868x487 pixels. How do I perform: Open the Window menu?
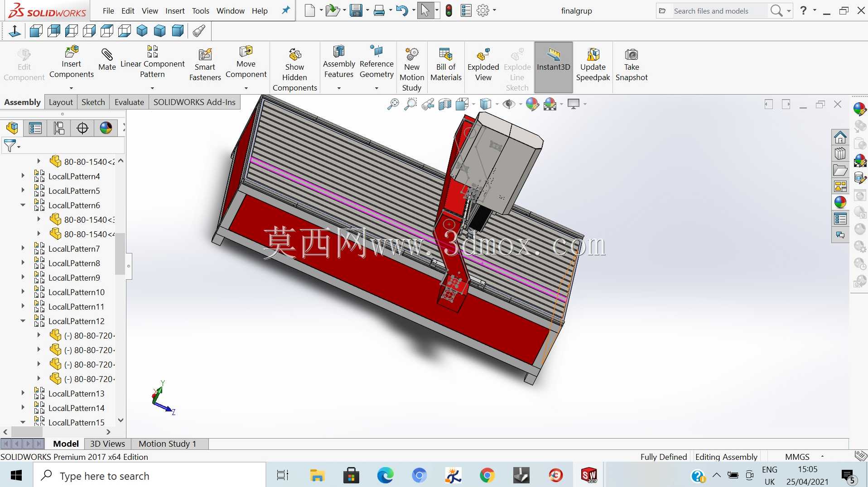(x=230, y=11)
